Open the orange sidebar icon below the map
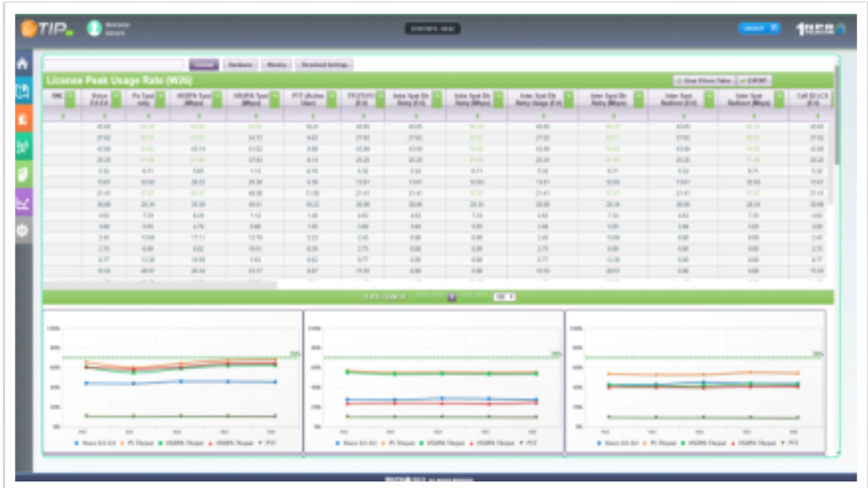The width and height of the screenshot is (868, 488). [23, 119]
